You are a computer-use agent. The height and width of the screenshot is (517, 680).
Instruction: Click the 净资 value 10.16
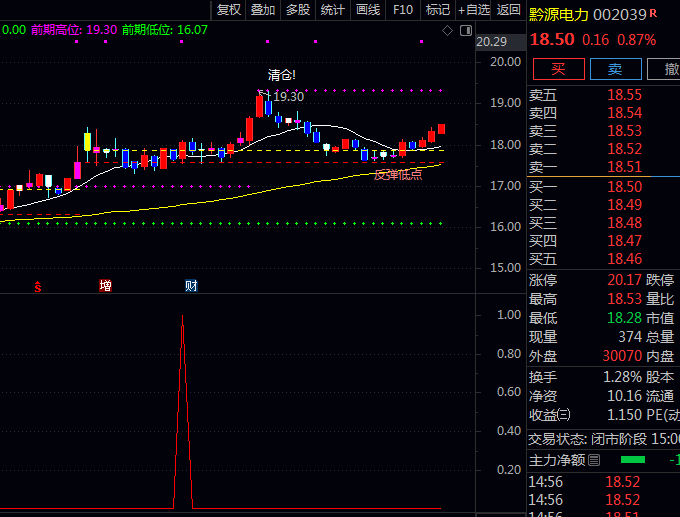pos(624,396)
